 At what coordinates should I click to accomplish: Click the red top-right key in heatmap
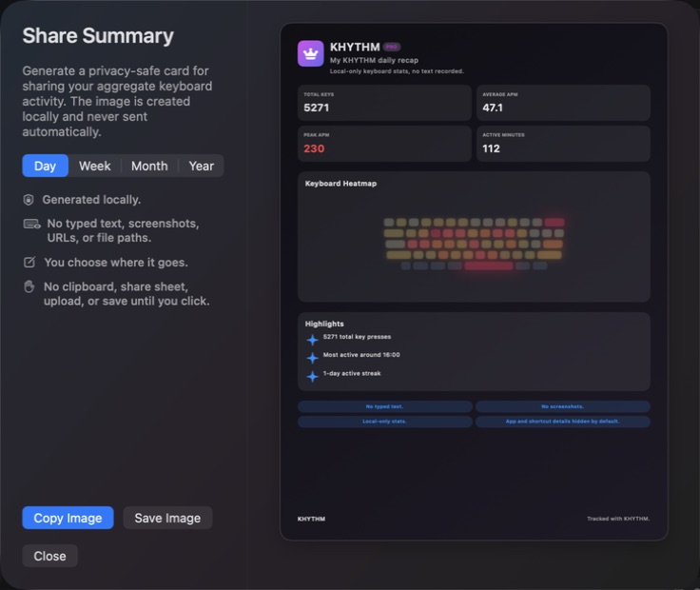click(x=554, y=223)
